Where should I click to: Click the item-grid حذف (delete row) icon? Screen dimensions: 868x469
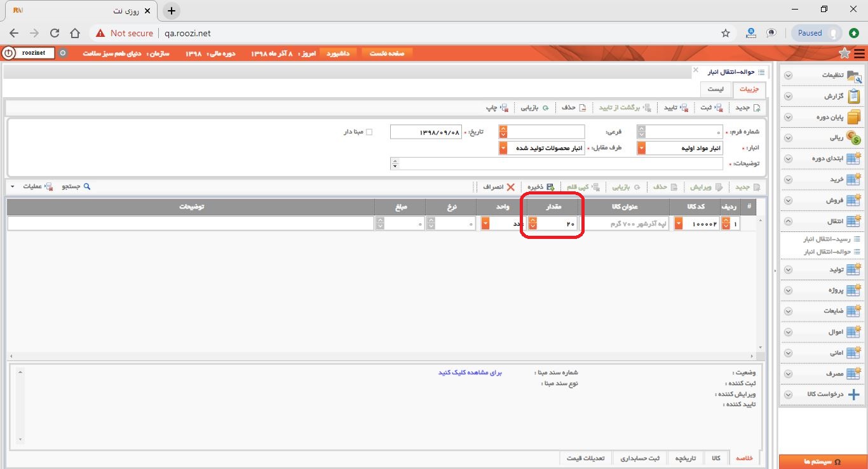(x=674, y=187)
